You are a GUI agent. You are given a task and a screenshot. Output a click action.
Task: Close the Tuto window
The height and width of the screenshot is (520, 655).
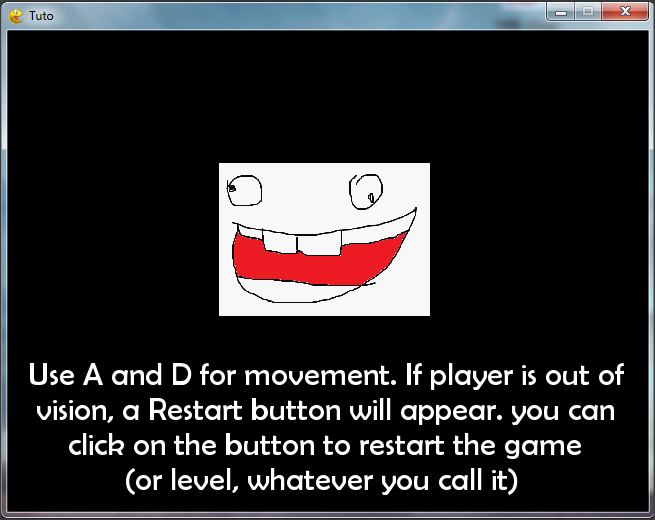[625, 12]
